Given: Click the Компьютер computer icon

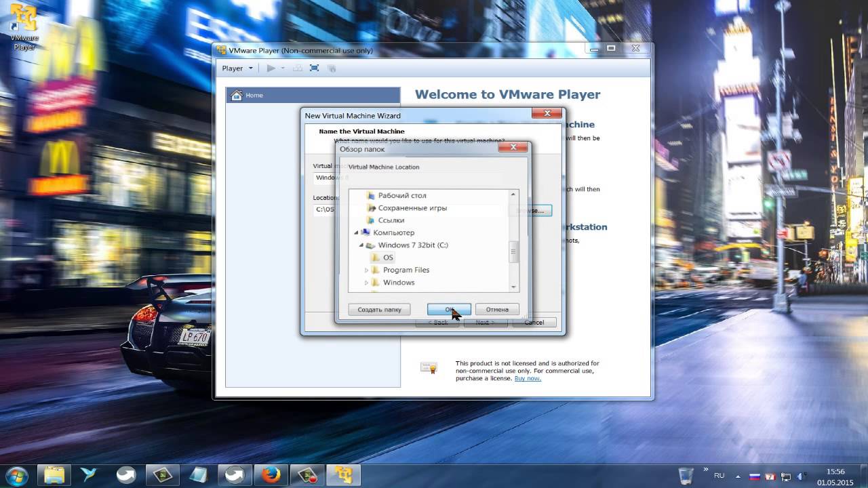Looking at the screenshot, I should [x=366, y=232].
